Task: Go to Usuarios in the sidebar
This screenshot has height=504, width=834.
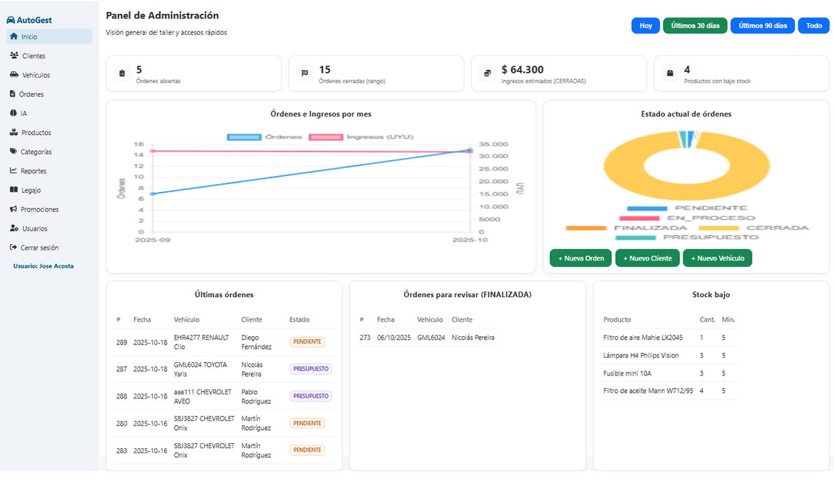Action: pyautogui.click(x=34, y=229)
